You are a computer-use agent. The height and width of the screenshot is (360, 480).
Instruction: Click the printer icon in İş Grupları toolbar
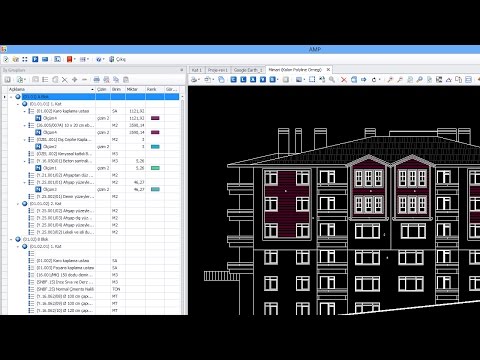(97, 80)
